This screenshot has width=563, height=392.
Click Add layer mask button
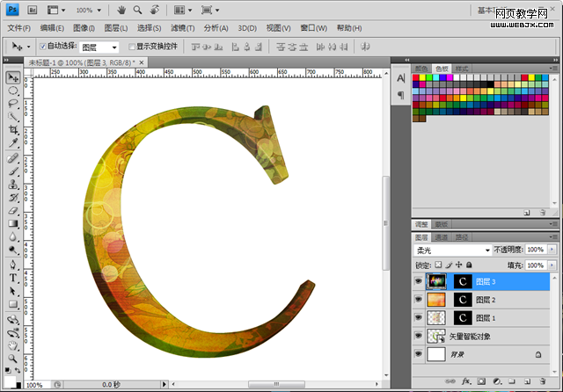[481, 381]
